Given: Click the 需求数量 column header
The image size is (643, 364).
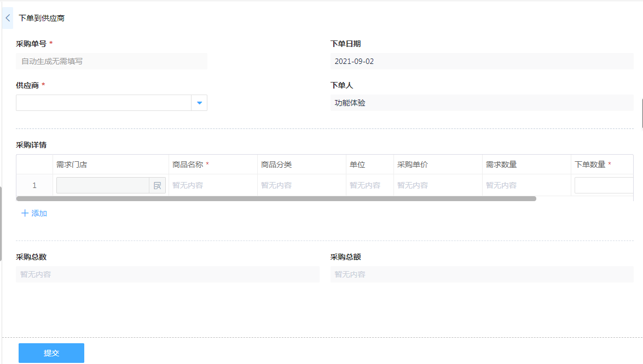Looking at the screenshot, I should (x=526, y=165).
